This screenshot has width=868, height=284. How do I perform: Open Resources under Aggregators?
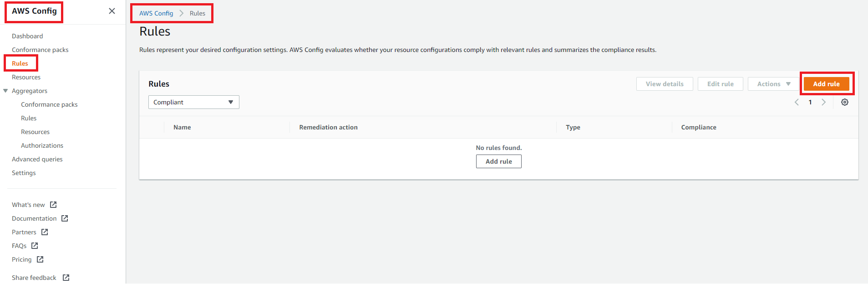pos(35,132)
